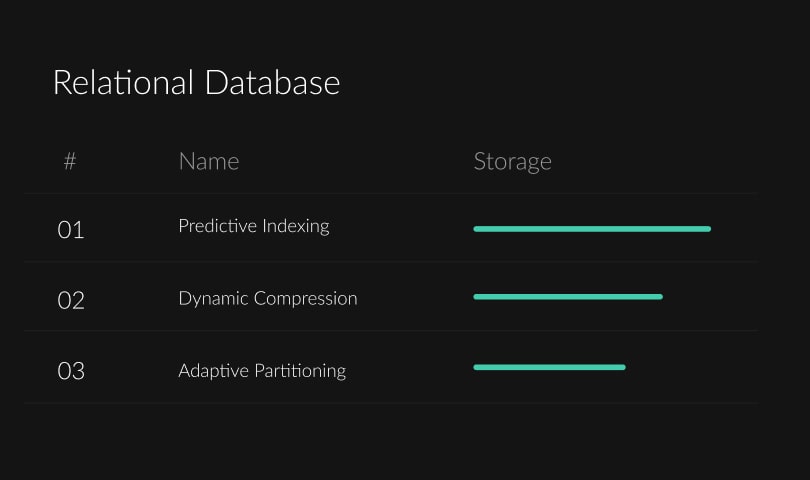Click the Dynamic Compression storage bar

coord(568,297)
